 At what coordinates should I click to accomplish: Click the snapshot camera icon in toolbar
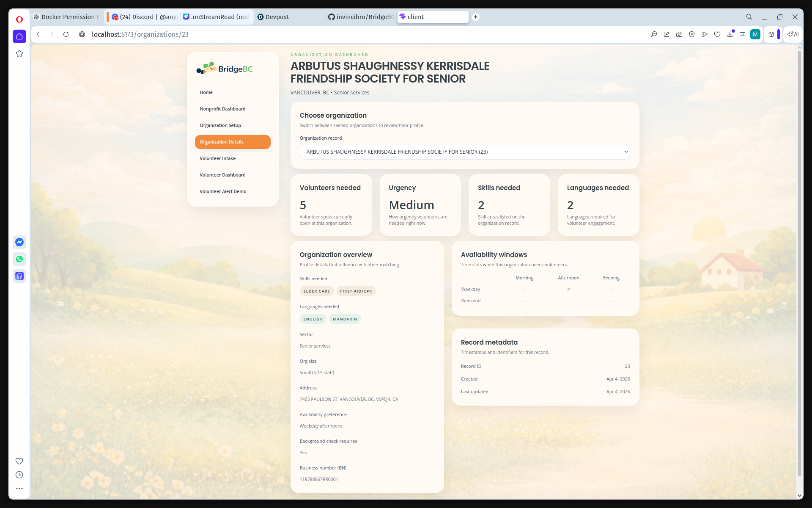[x=679, y=34]
